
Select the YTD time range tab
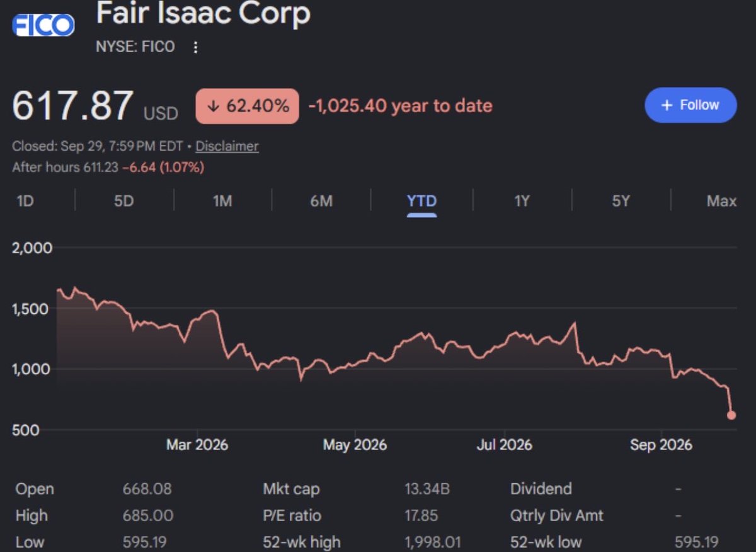421,201
